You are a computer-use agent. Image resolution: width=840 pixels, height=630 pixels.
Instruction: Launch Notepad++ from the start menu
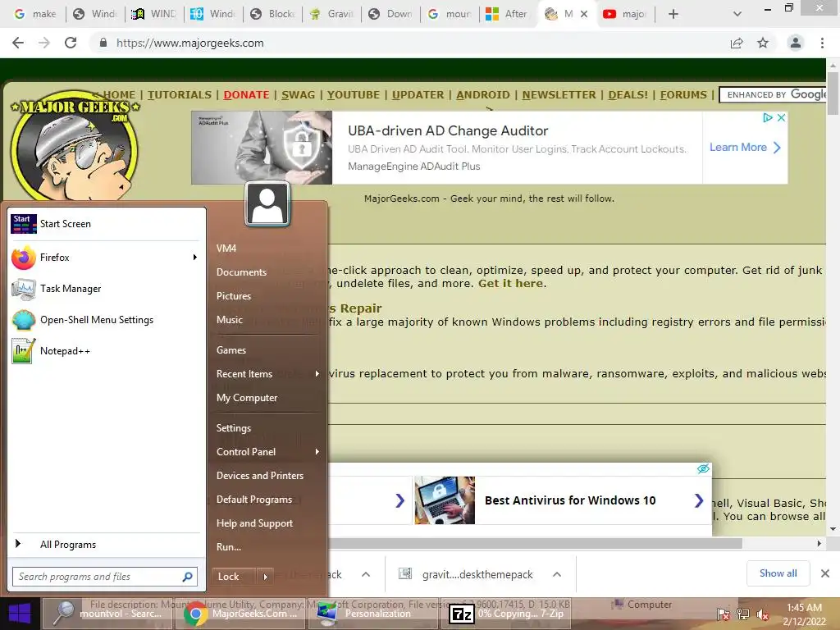106,351
